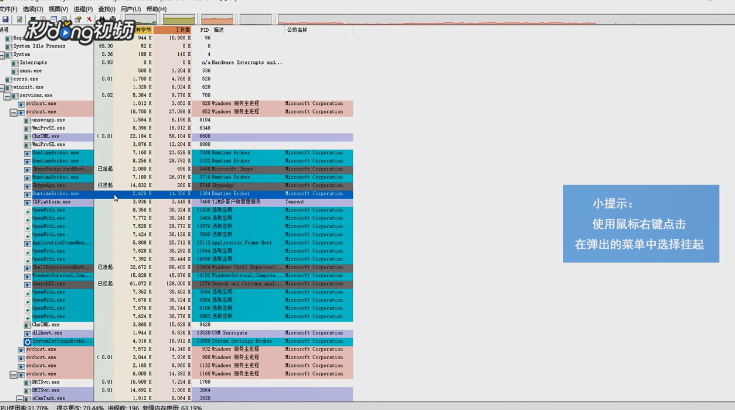Image resolution: width=735 pixels, height=410 pixels.
Task: Click 'System Settings Broker' description cell
Action: click(241, 342)
